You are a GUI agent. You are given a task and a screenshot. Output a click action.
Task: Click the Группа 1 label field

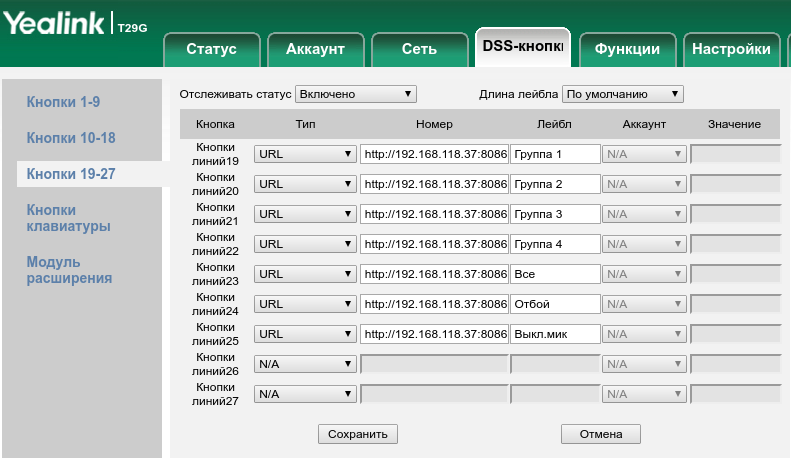554,154
